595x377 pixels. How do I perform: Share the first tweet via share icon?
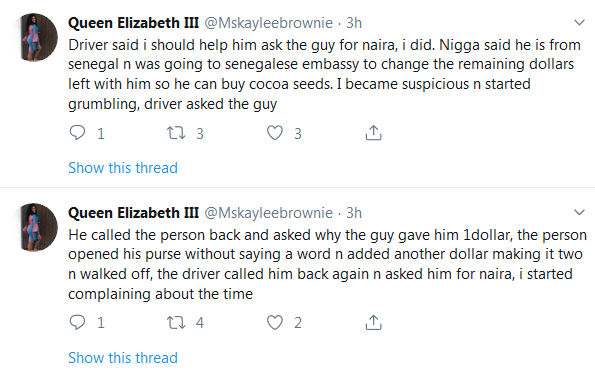pyautogui.click(x=373, y=133)
